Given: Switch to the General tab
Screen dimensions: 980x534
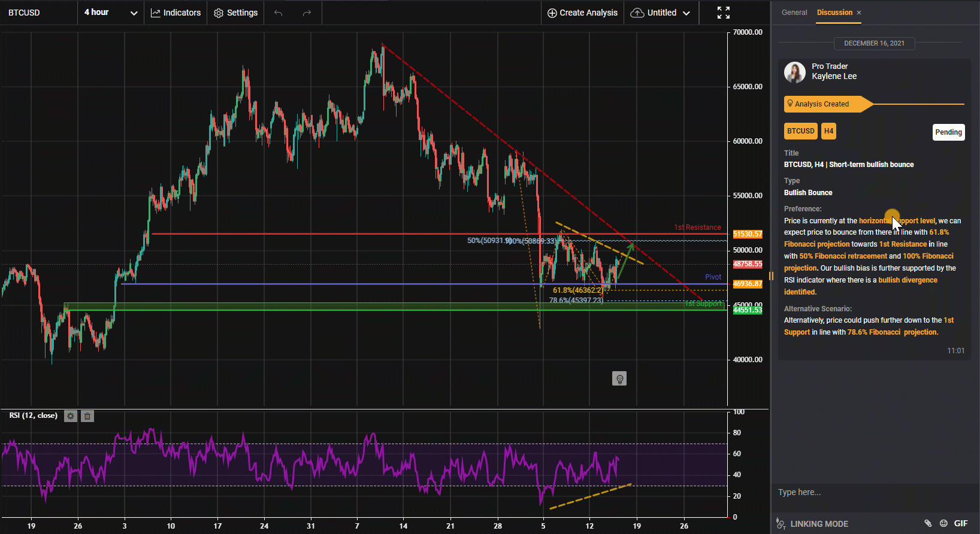Looking at the screenshot, I should tap(794, 13).
